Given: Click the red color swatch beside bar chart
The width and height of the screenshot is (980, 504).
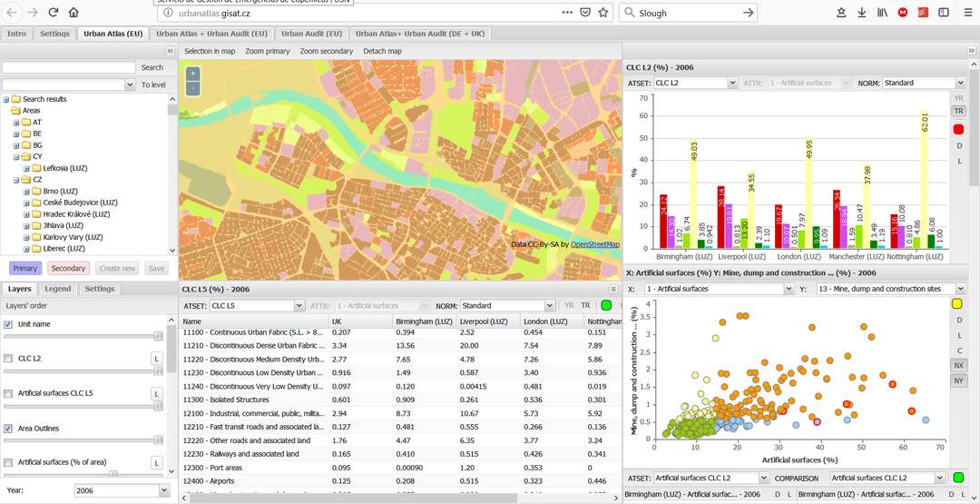Looking at the screenshot, I should point(959,130).
